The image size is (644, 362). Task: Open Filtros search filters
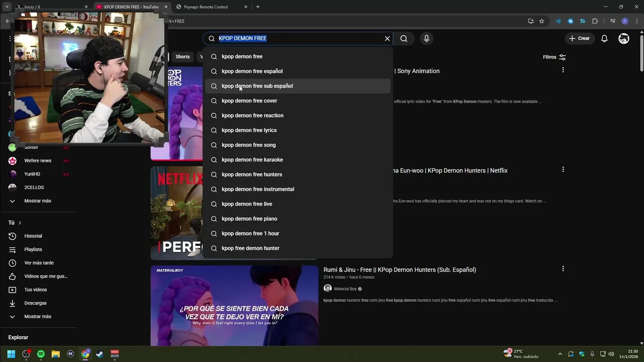554,57
